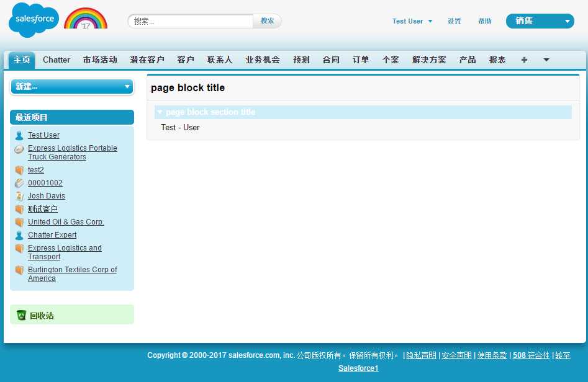Viewport: 588px width, 382px height.
Task: Click the Salesforce cloud logo
Action: click(34, 20)
